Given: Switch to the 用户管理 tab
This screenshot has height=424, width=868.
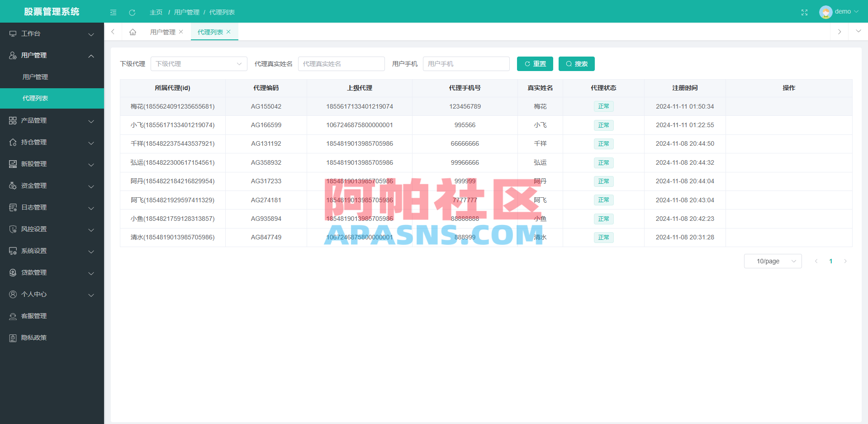Looking at the screenshot, I should coord(164,32).
